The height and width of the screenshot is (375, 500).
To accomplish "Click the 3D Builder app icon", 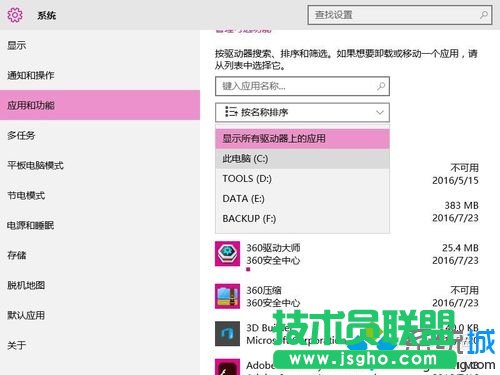I will coord(227,333).
